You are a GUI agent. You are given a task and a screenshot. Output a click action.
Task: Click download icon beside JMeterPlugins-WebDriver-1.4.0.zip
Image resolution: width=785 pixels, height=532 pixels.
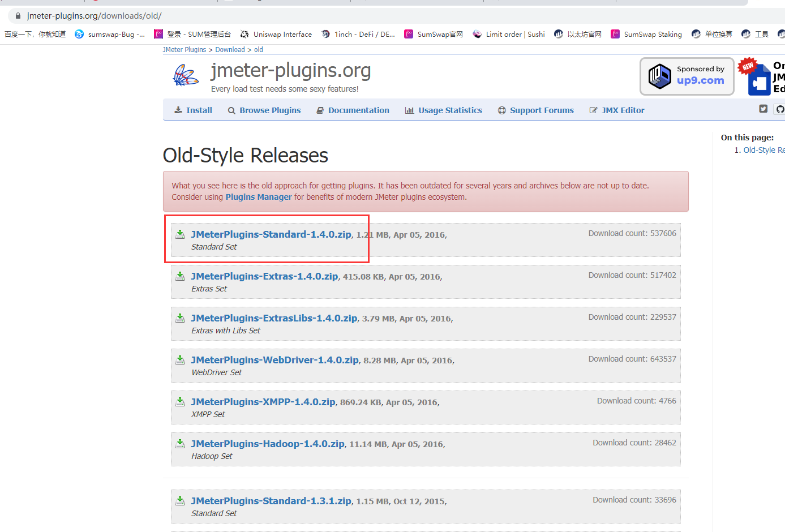[x=180, y=360]
